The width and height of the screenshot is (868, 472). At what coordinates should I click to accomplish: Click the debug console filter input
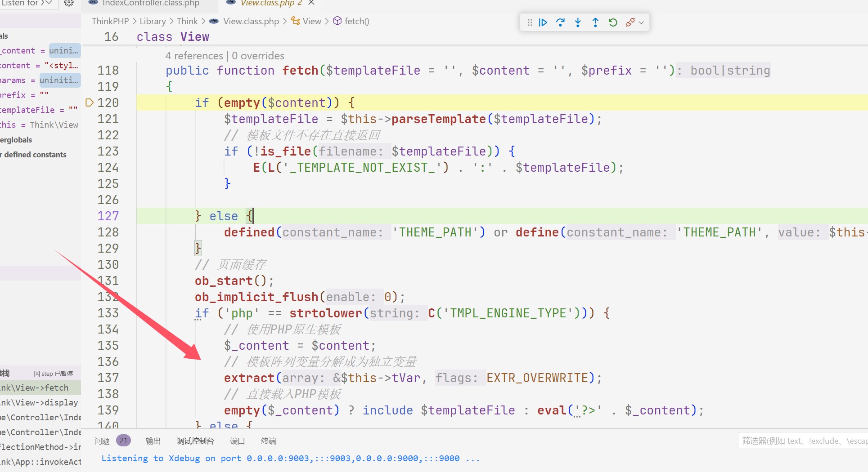pyautogui.click(x=803, y=441)
